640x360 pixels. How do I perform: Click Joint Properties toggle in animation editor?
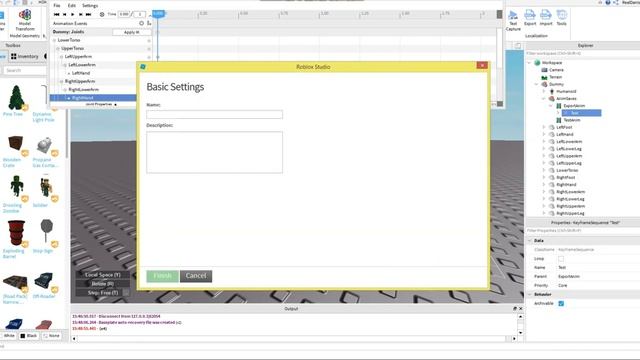[x=101, y=104]
